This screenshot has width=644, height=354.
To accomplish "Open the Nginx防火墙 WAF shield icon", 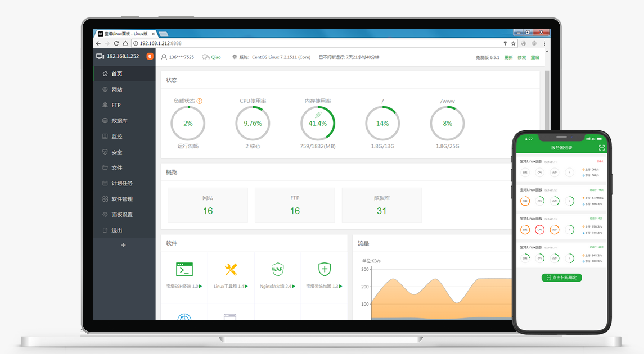I will [x=277, y=269].
